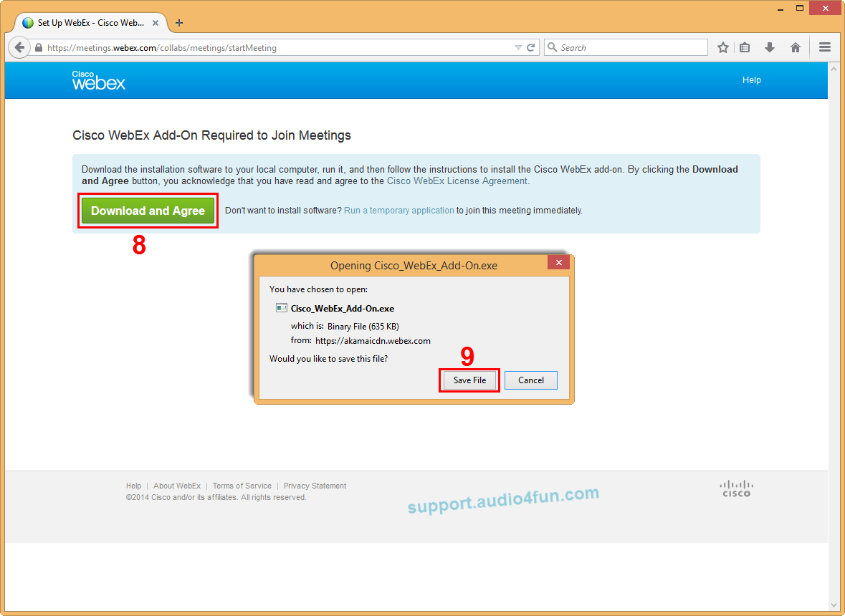Open Help in the blue header

pos(751,80)
